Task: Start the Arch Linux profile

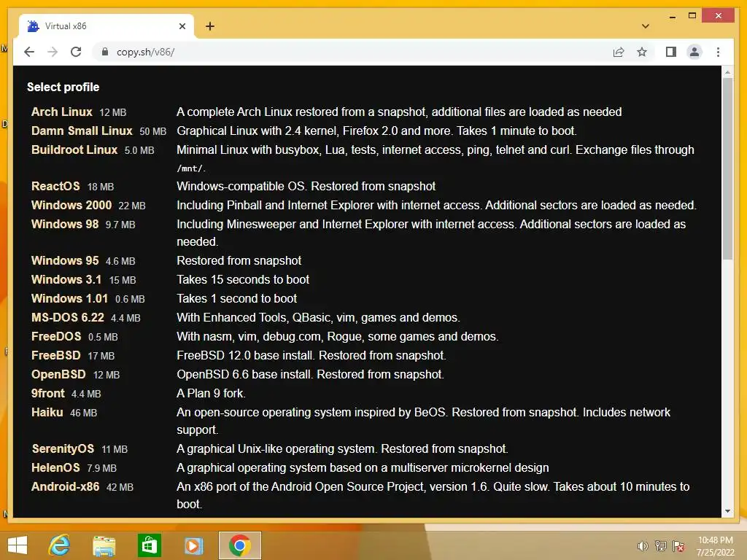Action: pyautogui.click(x=61, y=112)
